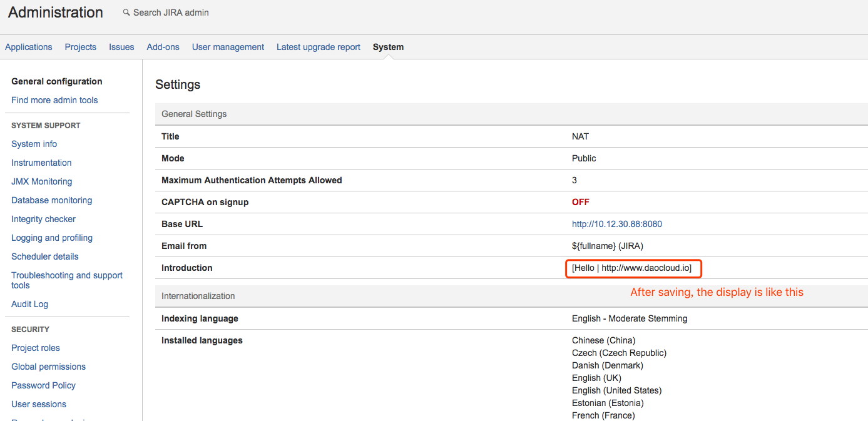Click the Email from value ${fullname} (JIRA)
The height and width of the screenshot is (421, 868).
(608, 246)
